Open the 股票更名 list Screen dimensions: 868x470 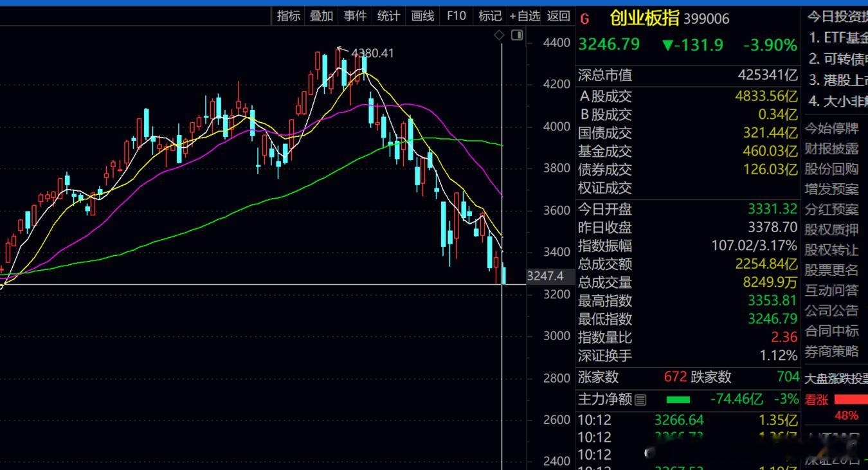[832, 270]
